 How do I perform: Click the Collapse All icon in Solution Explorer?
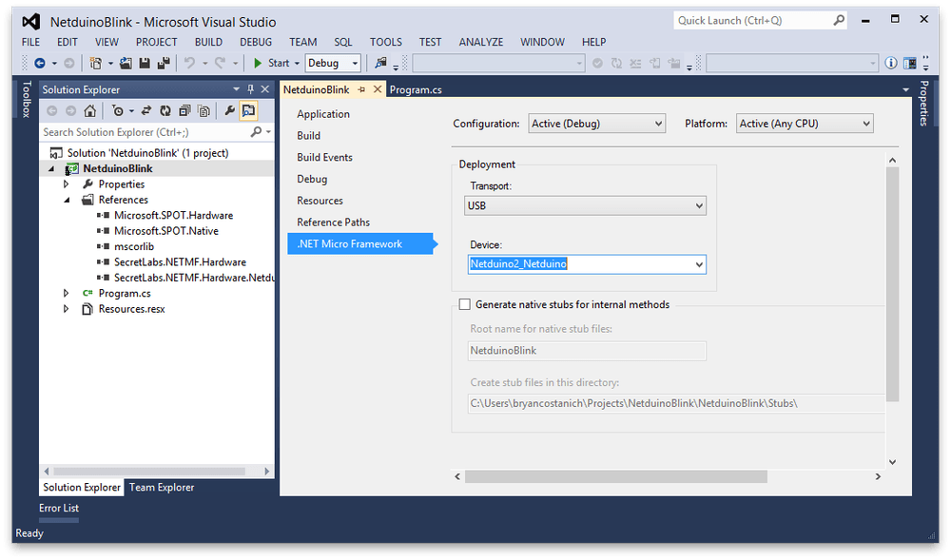[x=184, y=111]
